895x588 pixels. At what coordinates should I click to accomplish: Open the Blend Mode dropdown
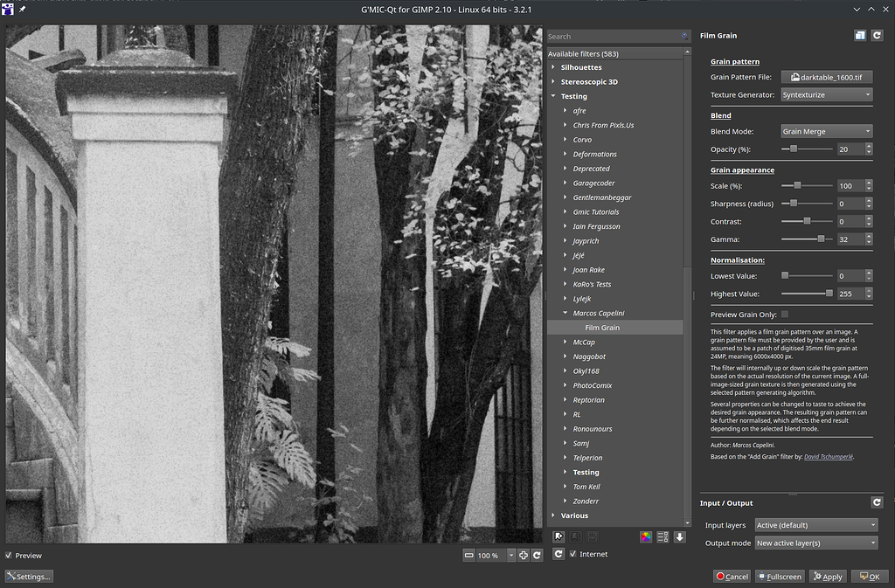point(825,131)
